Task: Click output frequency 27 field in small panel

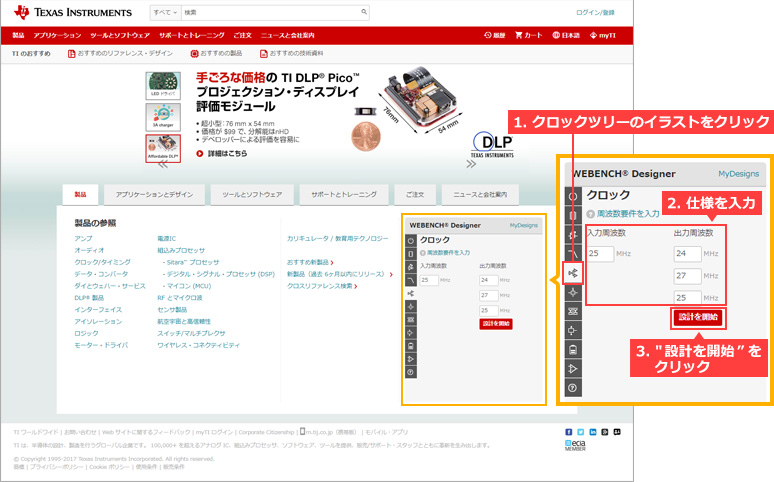Action: 488,295
